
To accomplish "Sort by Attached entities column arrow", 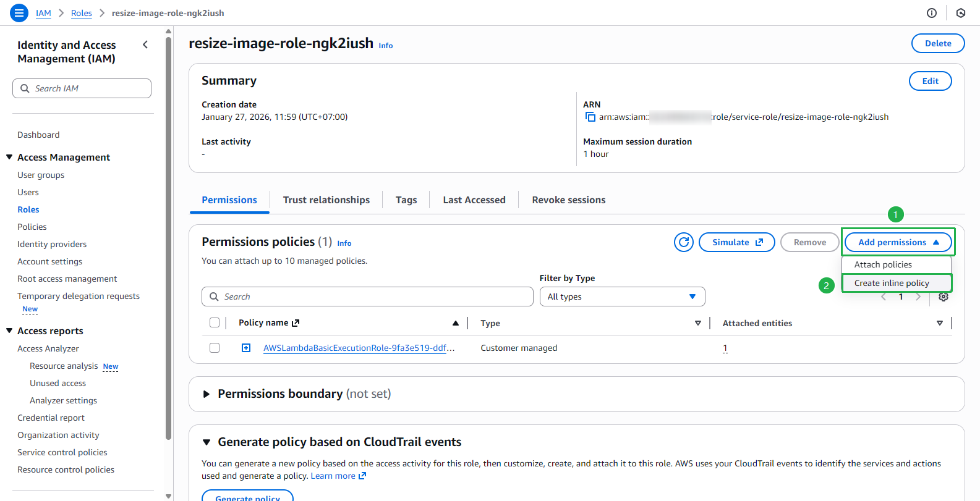I will [x=940, y=323].
